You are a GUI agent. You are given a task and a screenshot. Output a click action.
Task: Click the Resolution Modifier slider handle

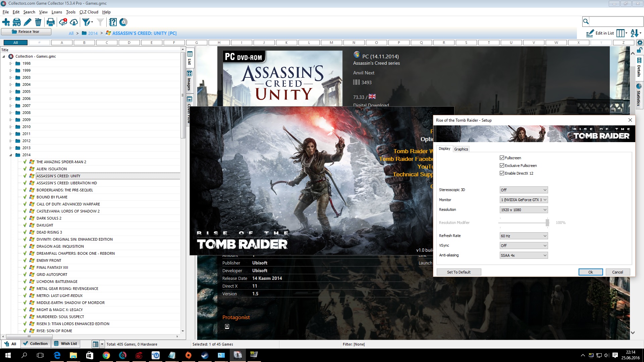(547, 223)
